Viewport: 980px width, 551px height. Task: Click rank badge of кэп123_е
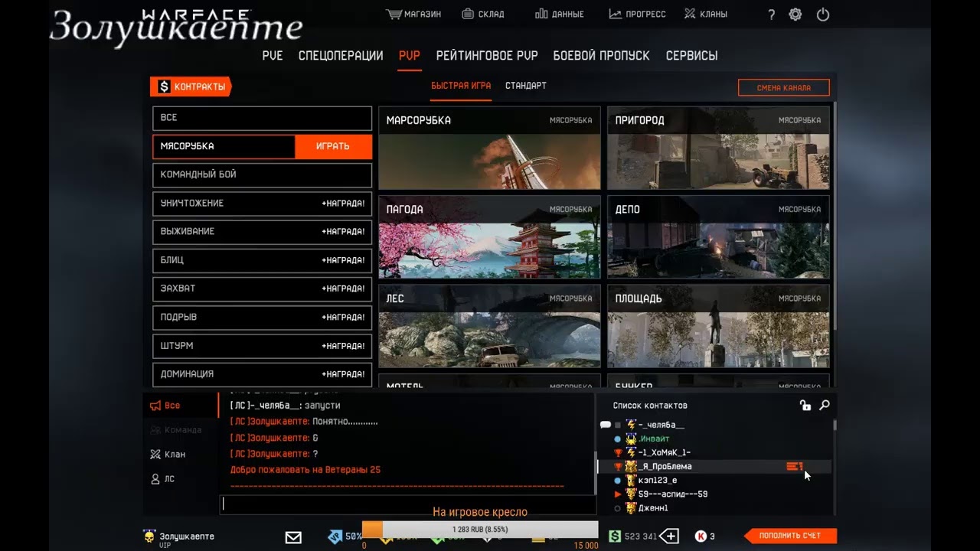[632, 481]
